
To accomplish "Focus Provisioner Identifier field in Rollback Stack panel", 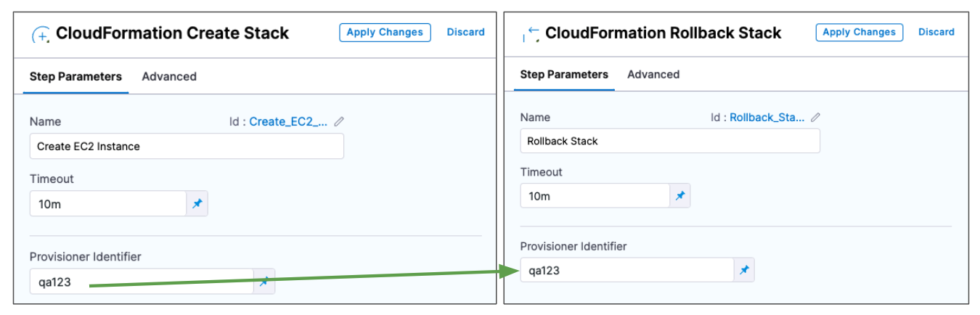I will [x=626, y=271].
